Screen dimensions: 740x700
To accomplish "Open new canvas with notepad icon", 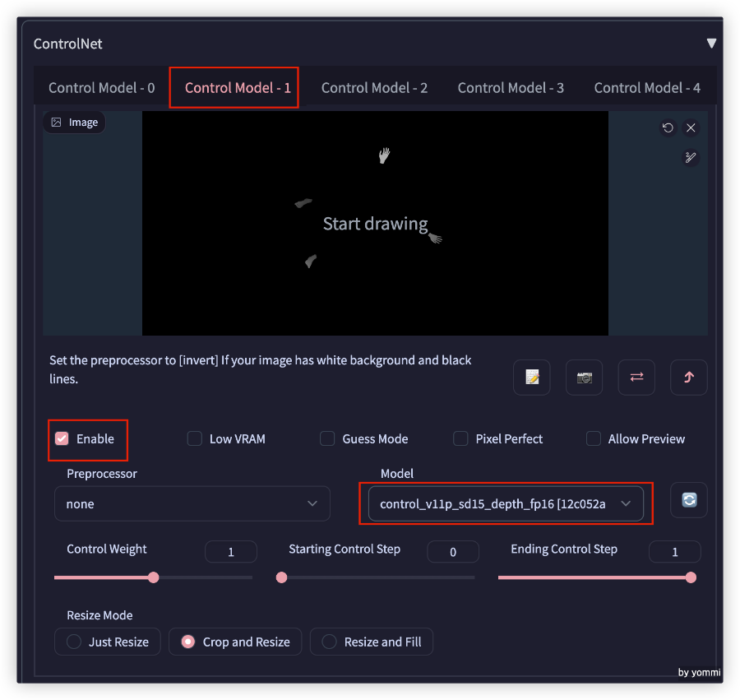I will 532,377.
